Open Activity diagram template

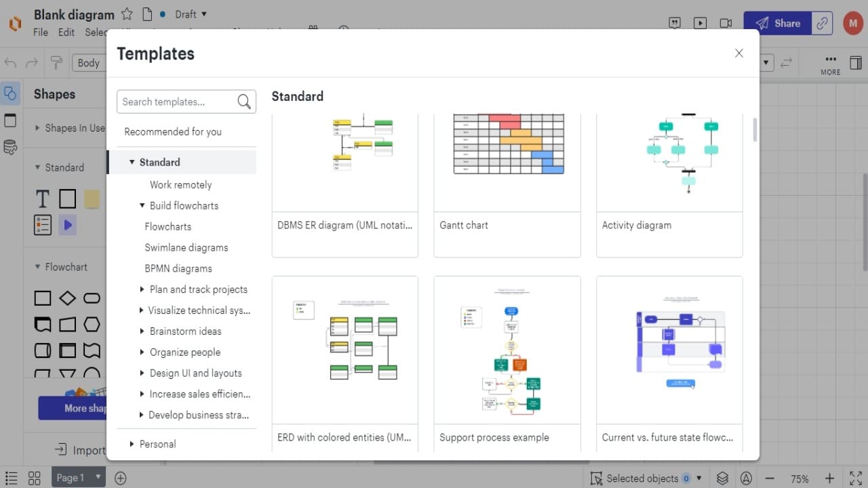[x=669, y=186]
